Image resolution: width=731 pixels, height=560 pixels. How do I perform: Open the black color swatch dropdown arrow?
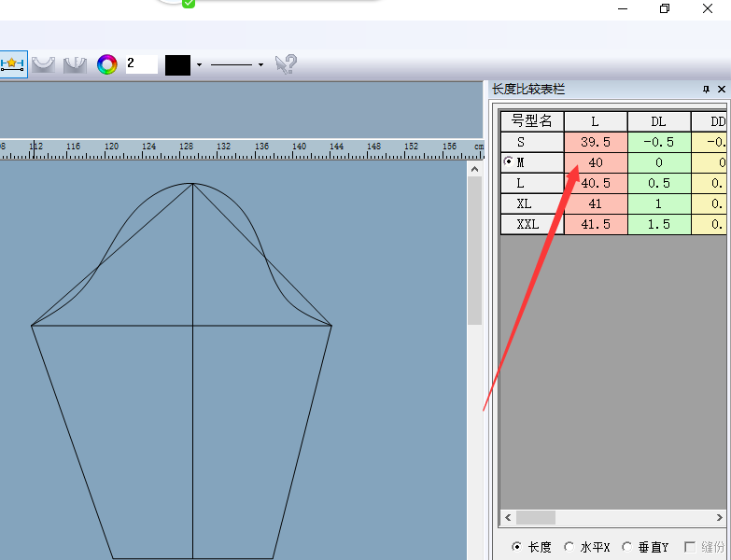coord(199,65)
